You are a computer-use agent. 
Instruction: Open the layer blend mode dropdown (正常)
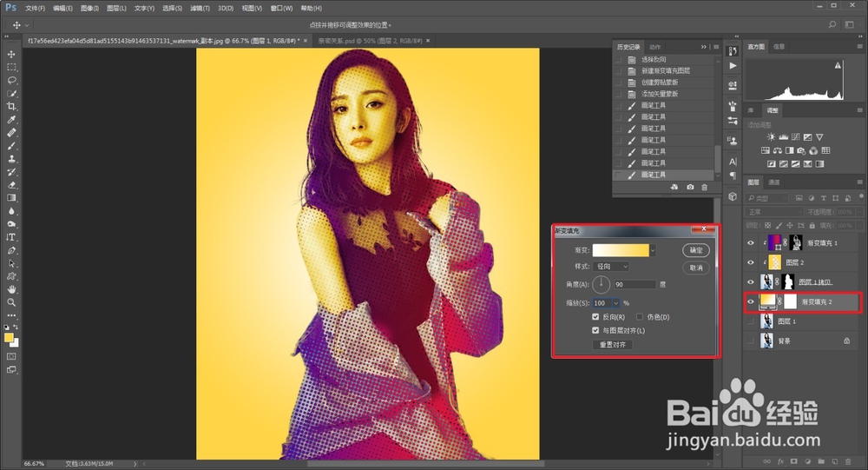tap(774, 212)
